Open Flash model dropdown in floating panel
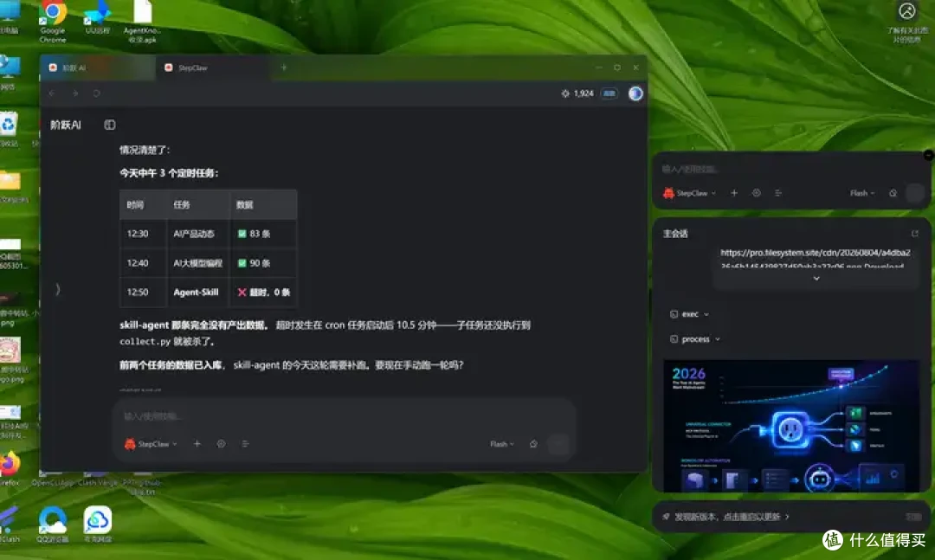Image resolution: width=935 pixels, height=560 pixels. point(862,193)
